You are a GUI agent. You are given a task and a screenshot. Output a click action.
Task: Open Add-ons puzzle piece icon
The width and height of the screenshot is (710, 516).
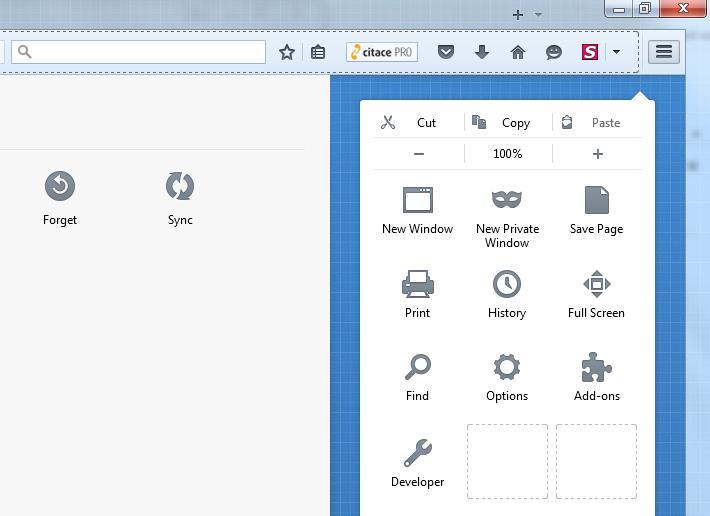597,367
